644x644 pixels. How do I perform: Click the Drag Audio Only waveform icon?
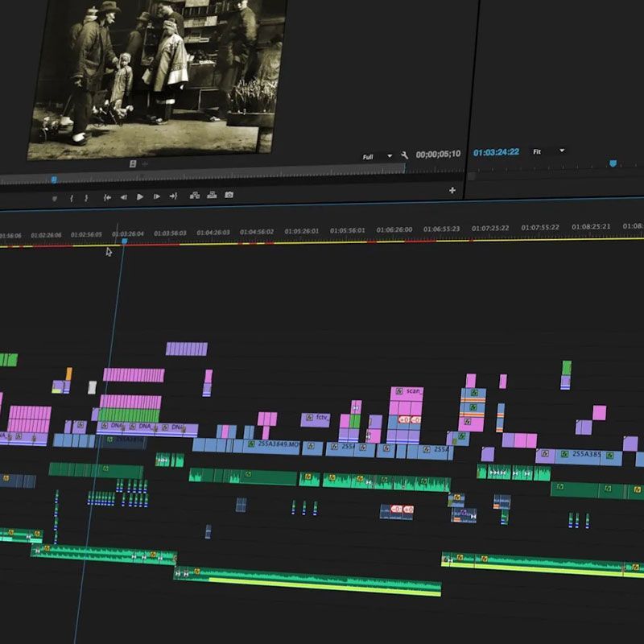click(145, 164)
